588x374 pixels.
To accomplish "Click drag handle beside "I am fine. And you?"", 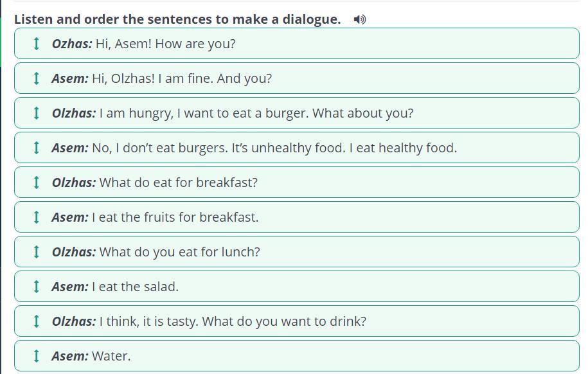I will 37,78.
